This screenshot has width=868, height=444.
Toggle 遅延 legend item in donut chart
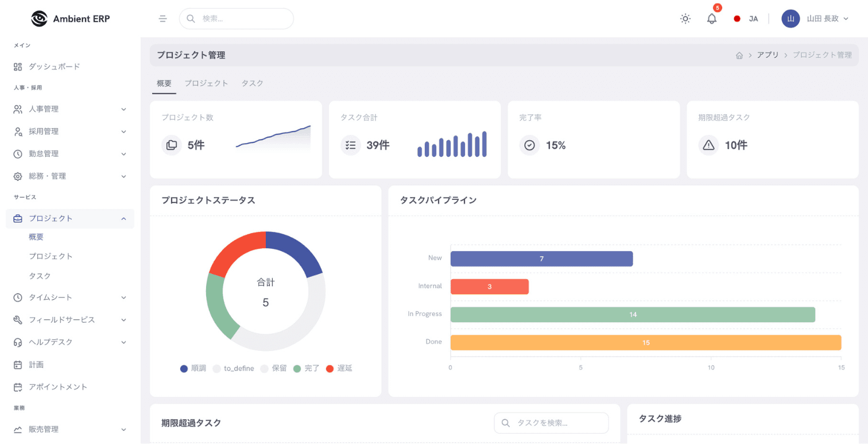(x=339, y=368)
